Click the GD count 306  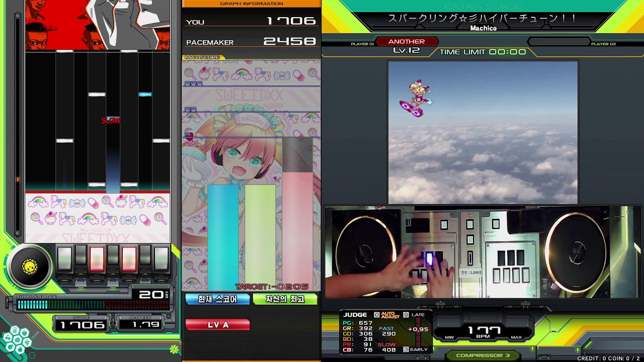(365, 334)
